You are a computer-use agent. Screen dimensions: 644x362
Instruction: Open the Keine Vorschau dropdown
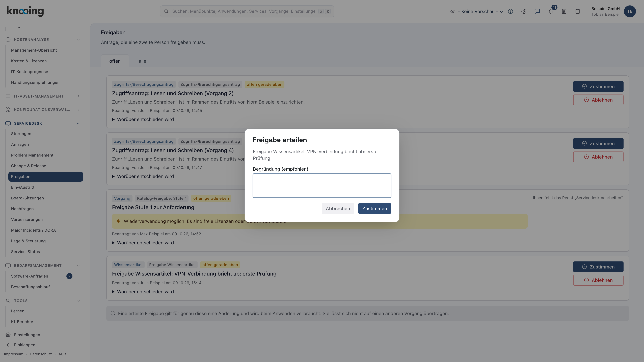click(480, 11)
